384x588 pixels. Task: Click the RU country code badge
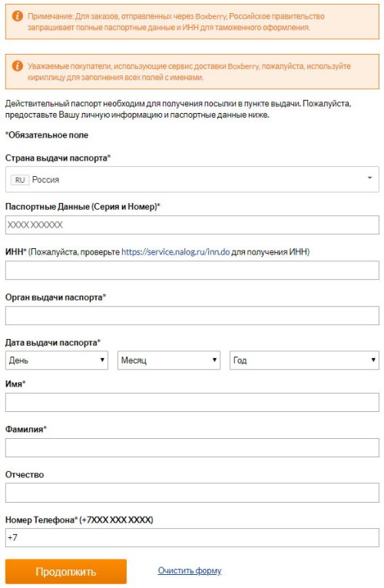pos(20,180)
